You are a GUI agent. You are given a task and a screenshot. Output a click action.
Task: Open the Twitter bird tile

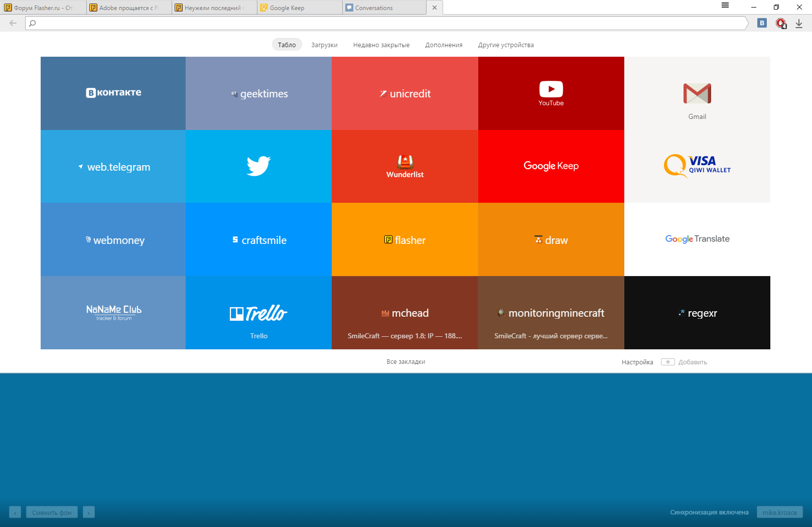[x=258, y=167]
